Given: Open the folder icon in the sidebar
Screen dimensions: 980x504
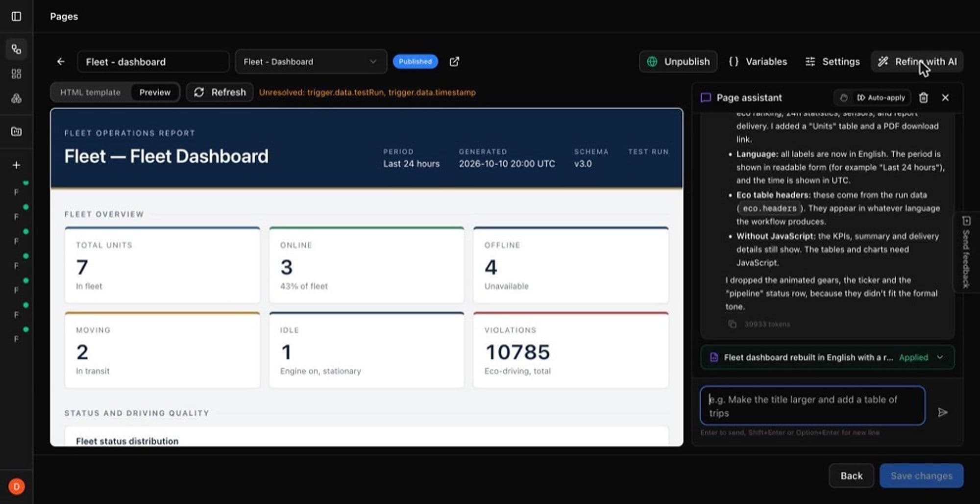Looking at the screenshot, I should pyautogui.click(x=16, y=131).
